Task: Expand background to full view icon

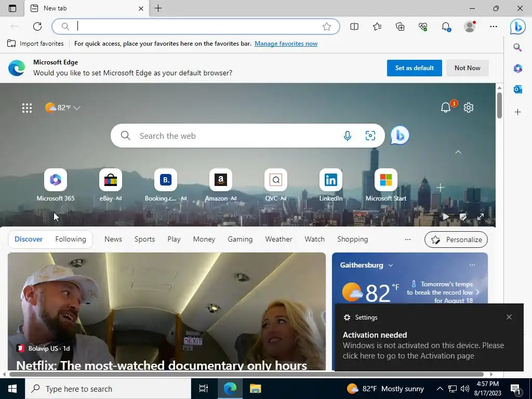Action: pyautogui.click(x=481, y=217)
